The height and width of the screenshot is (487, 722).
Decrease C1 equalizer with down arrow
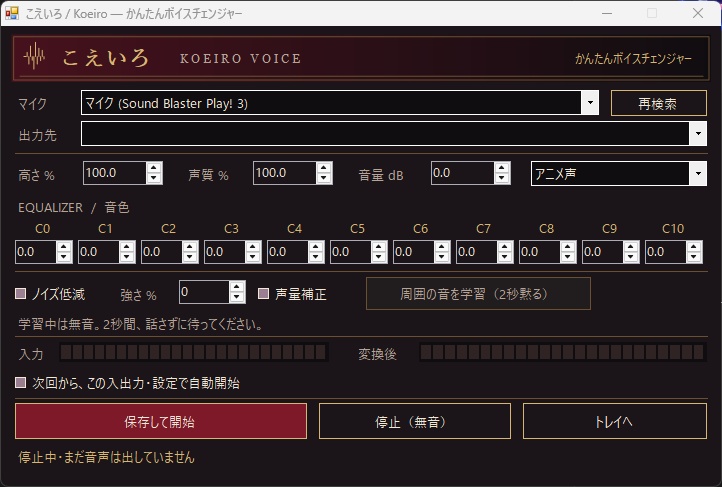[x=127, y=257]
